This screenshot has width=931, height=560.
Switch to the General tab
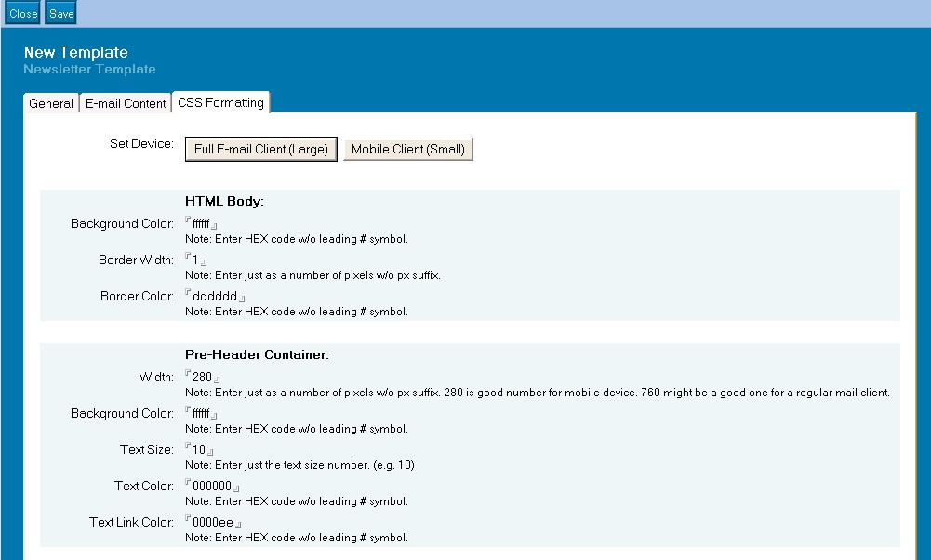click(x=51, y=103)
